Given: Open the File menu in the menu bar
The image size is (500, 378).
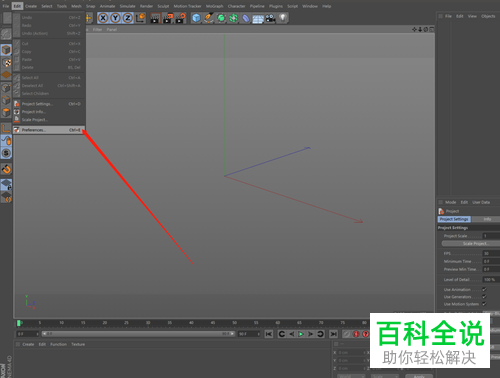Looking at the screenshot, I should [x=6, y=6].
